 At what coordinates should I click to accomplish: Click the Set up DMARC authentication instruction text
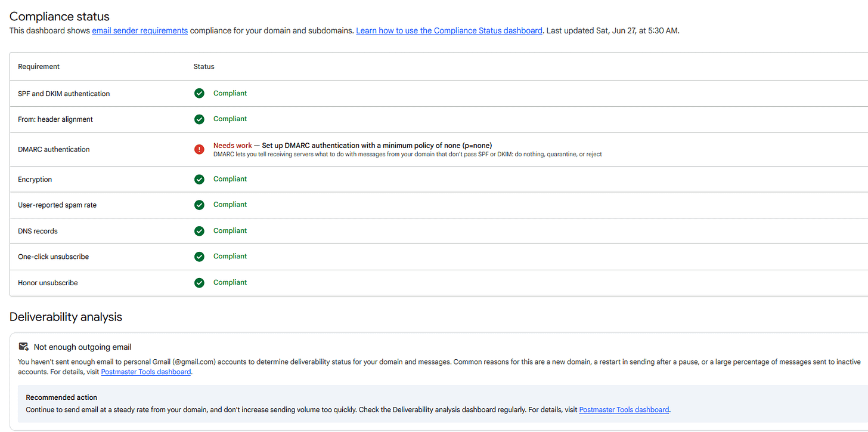point(377,146)
